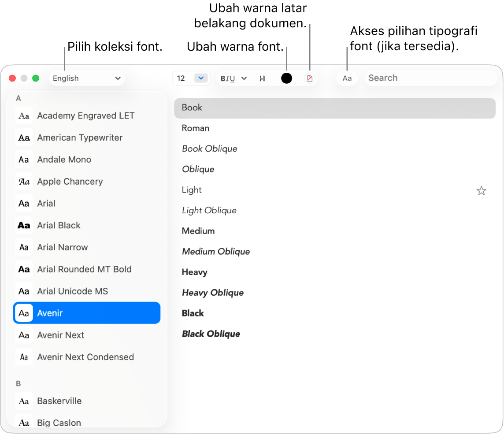Screen dimensions: 504x435
Task: Click the underline text decoration icon
Action: (x=232, y=78)
